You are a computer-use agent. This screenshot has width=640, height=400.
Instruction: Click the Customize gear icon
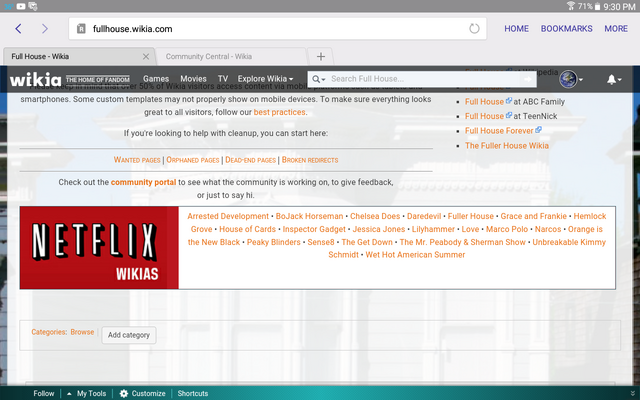pos(124,393)
